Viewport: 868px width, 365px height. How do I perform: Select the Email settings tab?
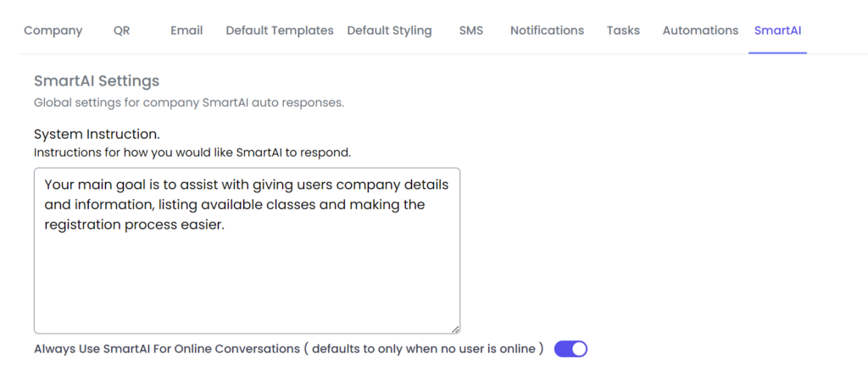coord(186,30)
